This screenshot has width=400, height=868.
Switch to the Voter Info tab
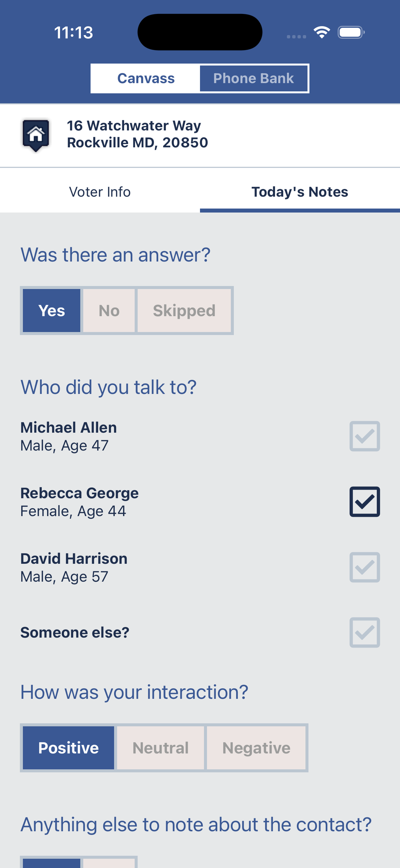click(100, 192)
